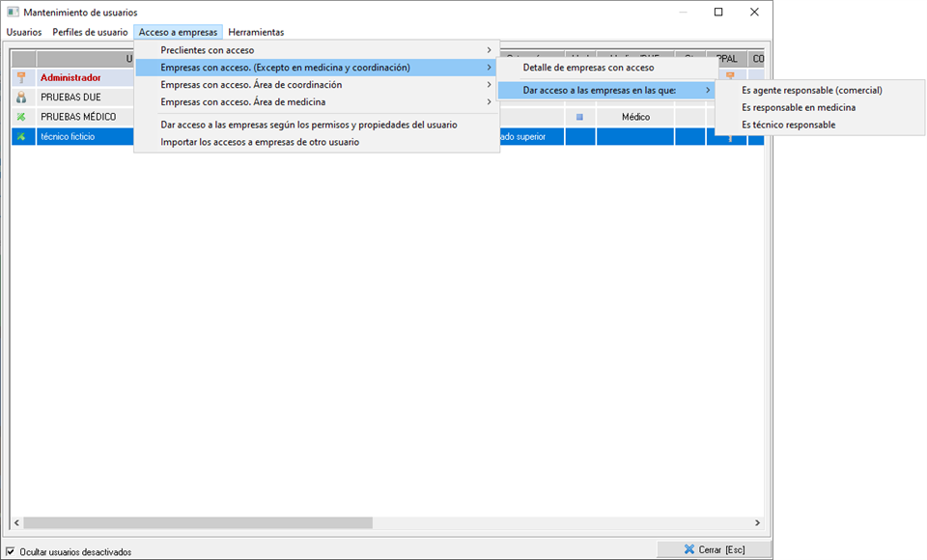Click the PRUEBAS DUE user icon
The height and width of the screenshot is (560, 927).
[x=21, y=98]
